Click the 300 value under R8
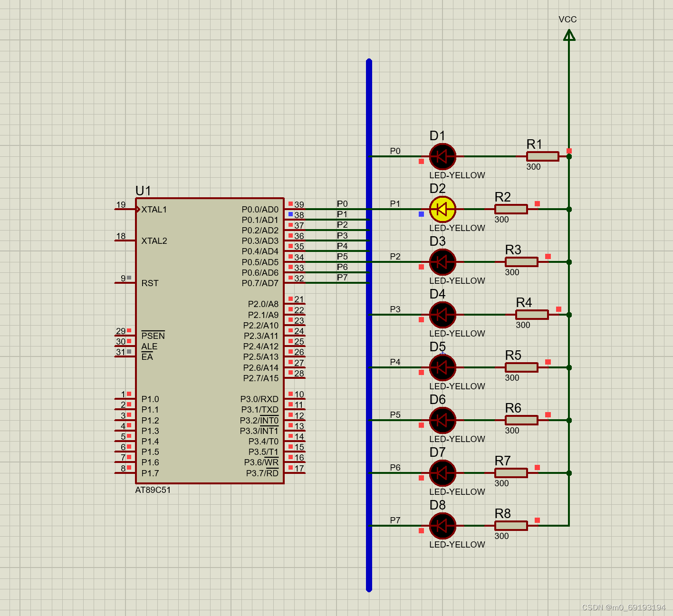 [x=501, y=536]
